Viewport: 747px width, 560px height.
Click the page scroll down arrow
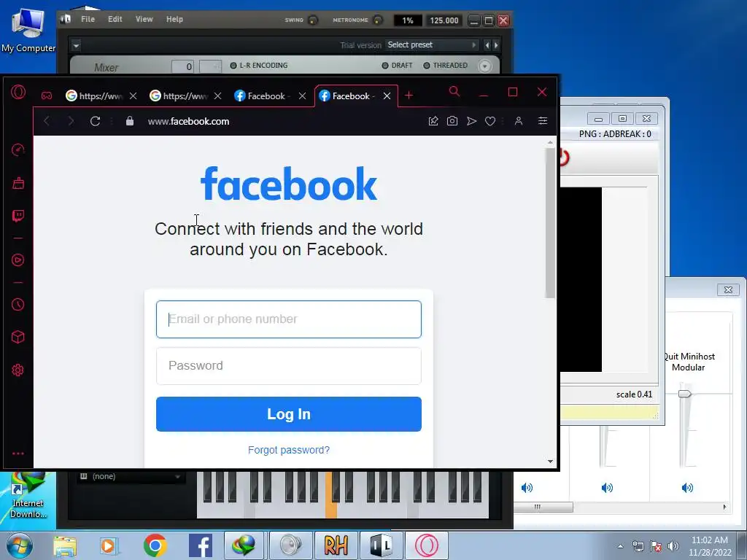(550, 462)
